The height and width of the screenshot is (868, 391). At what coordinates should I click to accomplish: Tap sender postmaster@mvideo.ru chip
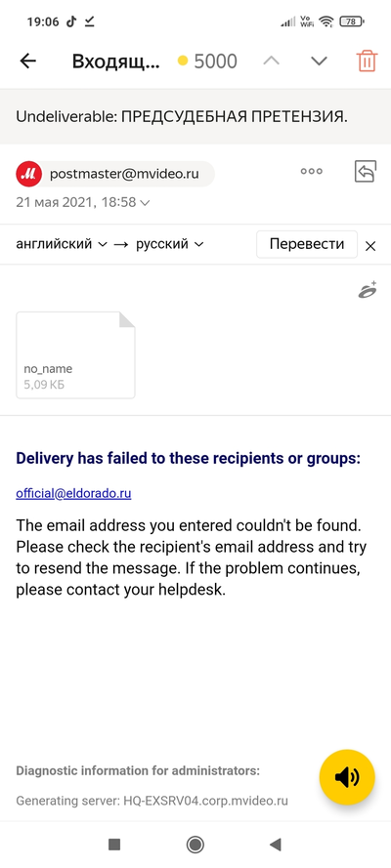[x=115, y=174]
